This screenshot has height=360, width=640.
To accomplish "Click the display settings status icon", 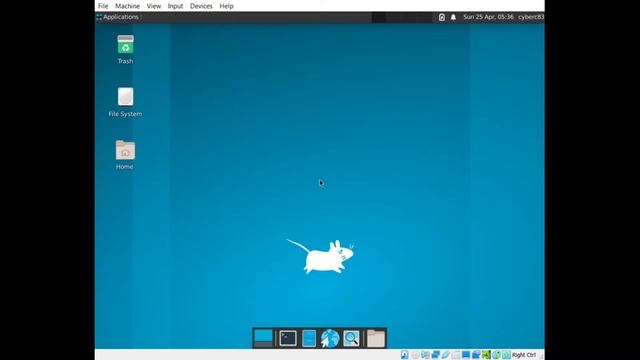I will tap(466, 355).
